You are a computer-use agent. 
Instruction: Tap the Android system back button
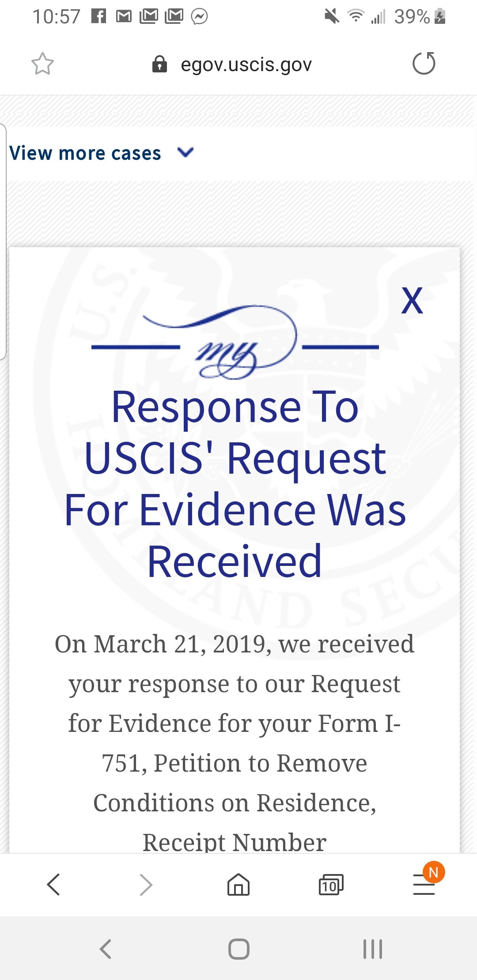click(x=106, y=949)
